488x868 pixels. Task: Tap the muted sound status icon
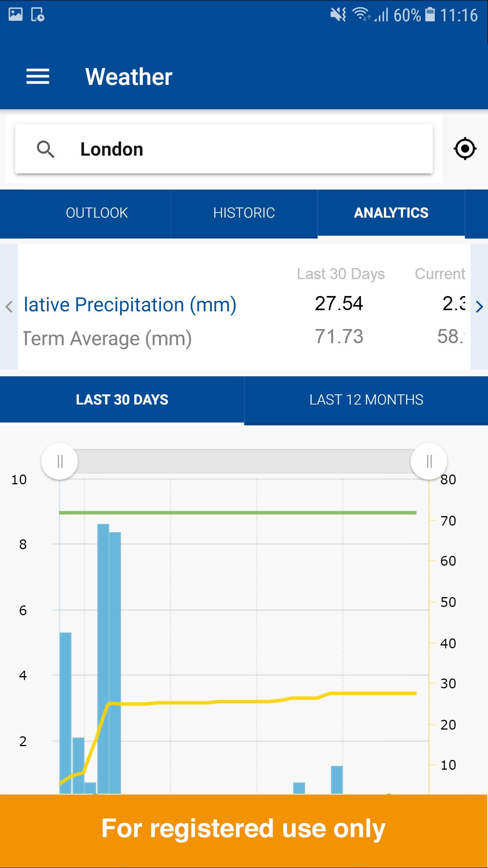point(338,15)
